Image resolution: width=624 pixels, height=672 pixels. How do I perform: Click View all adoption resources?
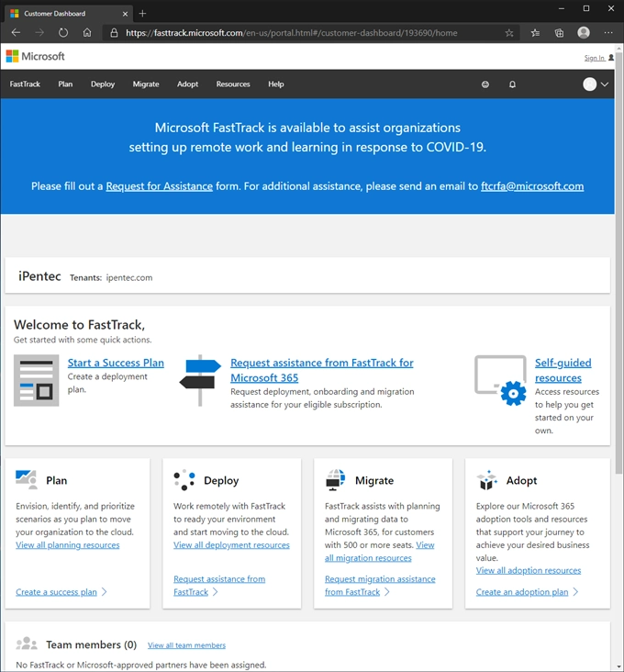coord(529,570)
